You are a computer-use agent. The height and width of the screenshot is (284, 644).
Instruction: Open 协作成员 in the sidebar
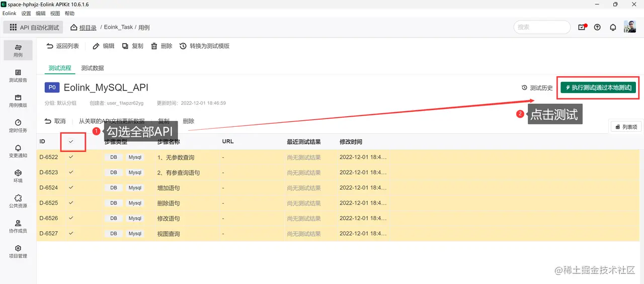18,226
